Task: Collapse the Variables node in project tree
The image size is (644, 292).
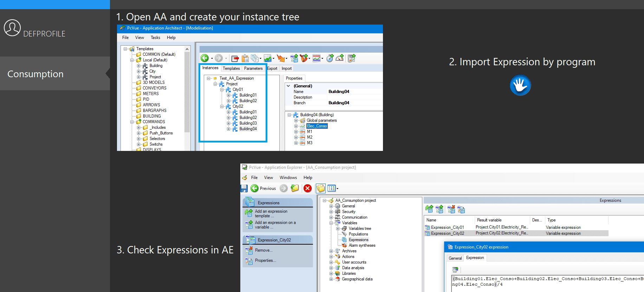Action: coord(331,223)
